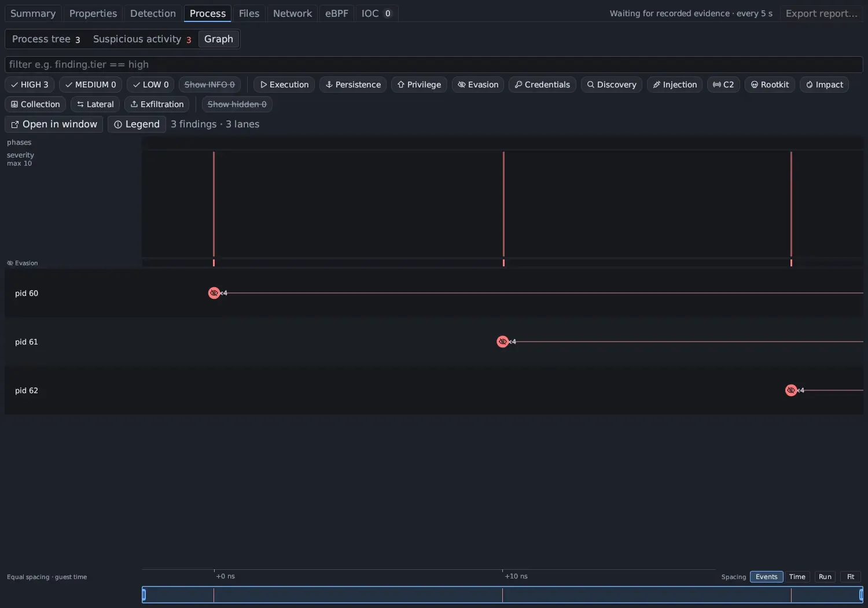
Task: Enable Show INFO 0 filter
Action: point(209,85)
